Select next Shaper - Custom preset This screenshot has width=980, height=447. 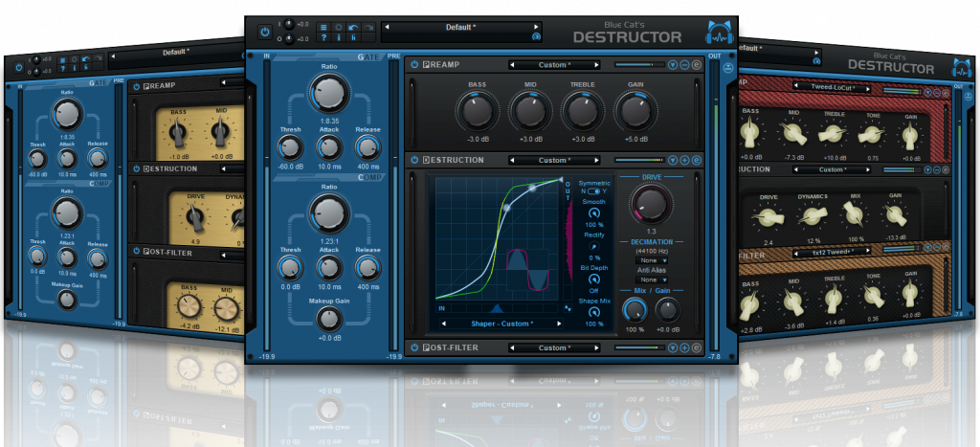[559, 324]
